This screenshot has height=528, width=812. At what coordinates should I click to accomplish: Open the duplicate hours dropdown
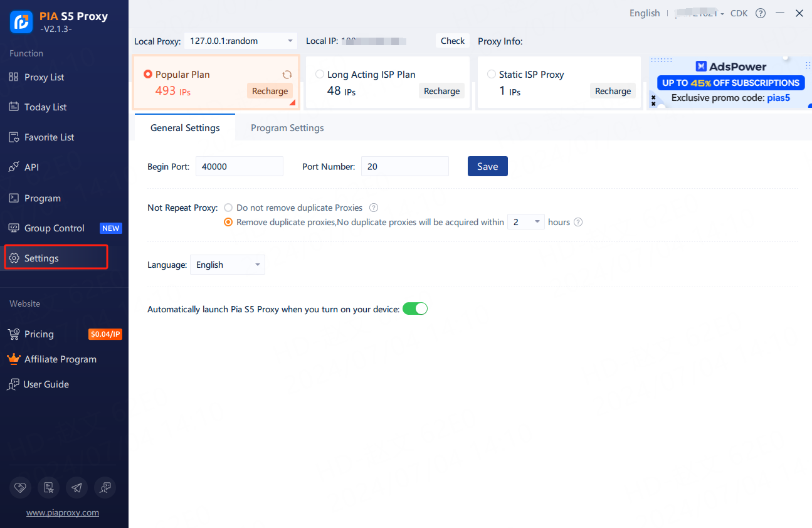point(525,222)
